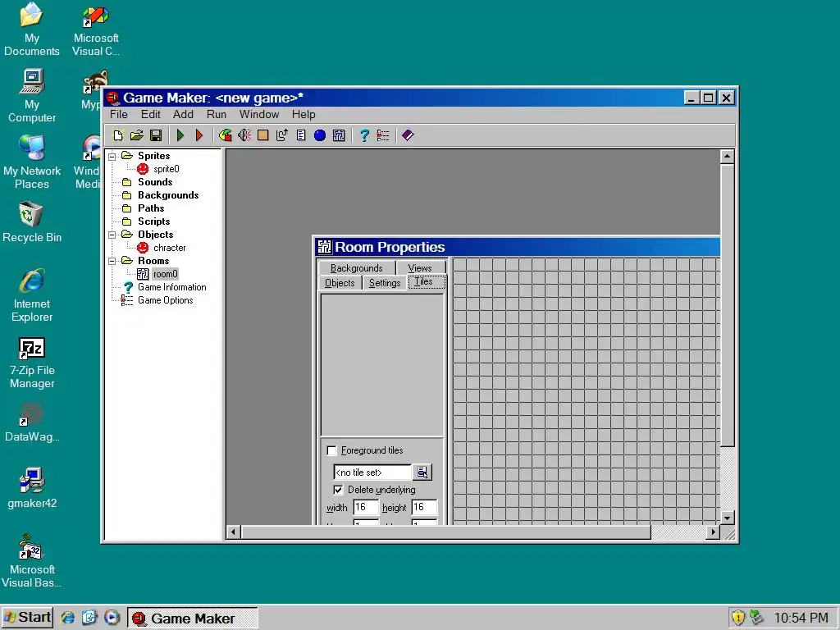The width and height of the screenshot is (840, 630).
Task: Collapse the Objects folder in tree
Action: click(x=112, y=235)
